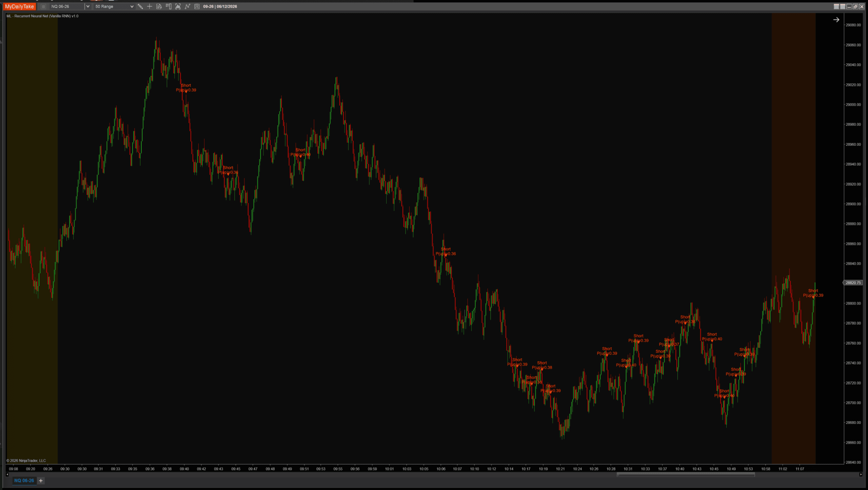
Task: Open the Chart Trader panel icon
Action: (x=169, y=6)
